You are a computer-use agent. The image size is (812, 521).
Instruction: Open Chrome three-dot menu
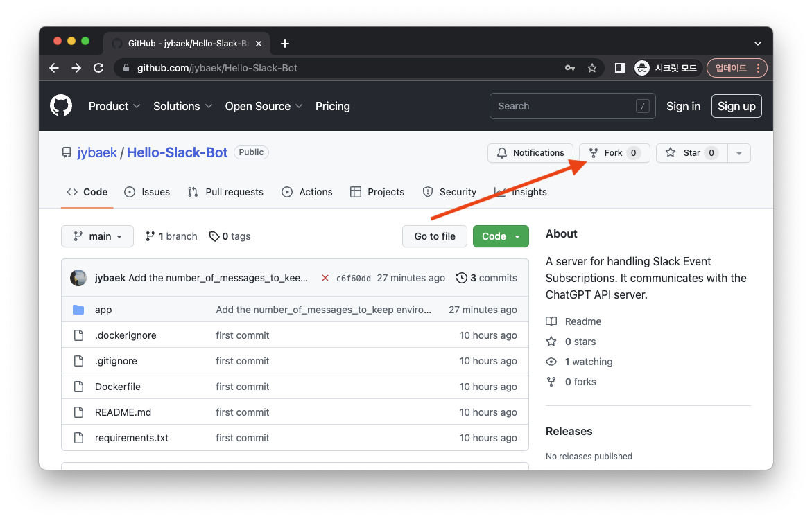pyautogui.click(x=758, y=68)
